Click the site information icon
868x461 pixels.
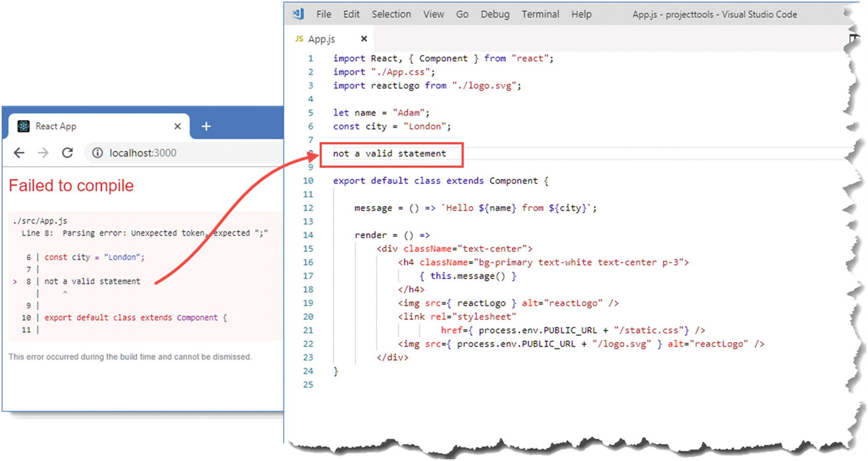pyautogui.click(x=97, y=153)
